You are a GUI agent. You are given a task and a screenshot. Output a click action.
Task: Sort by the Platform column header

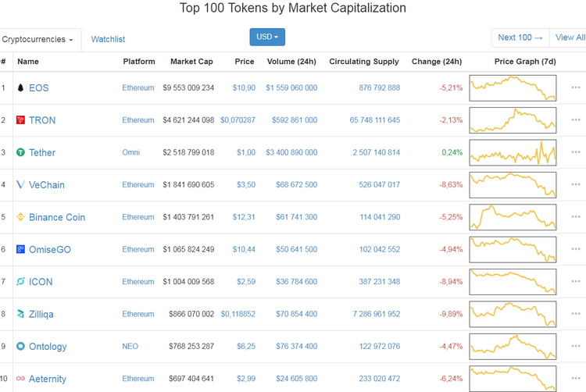click(139, 62)
